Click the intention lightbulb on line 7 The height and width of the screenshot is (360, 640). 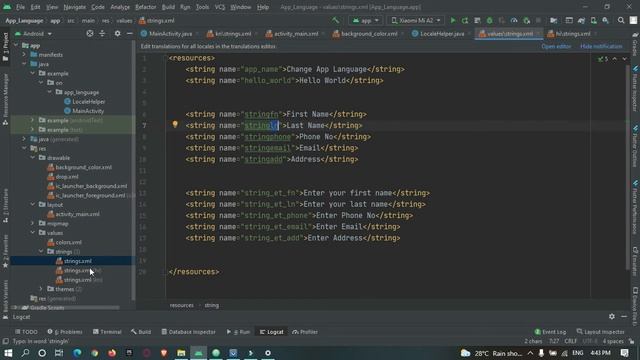coord(175,124)
